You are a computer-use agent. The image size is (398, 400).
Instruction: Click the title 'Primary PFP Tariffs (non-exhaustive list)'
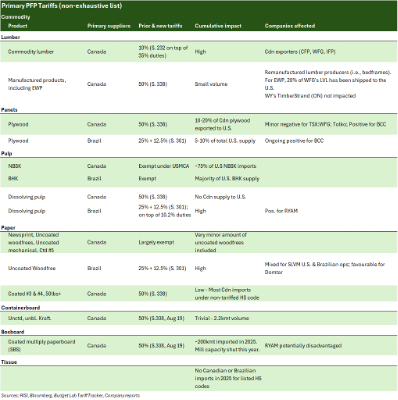(x=62, y=6)
